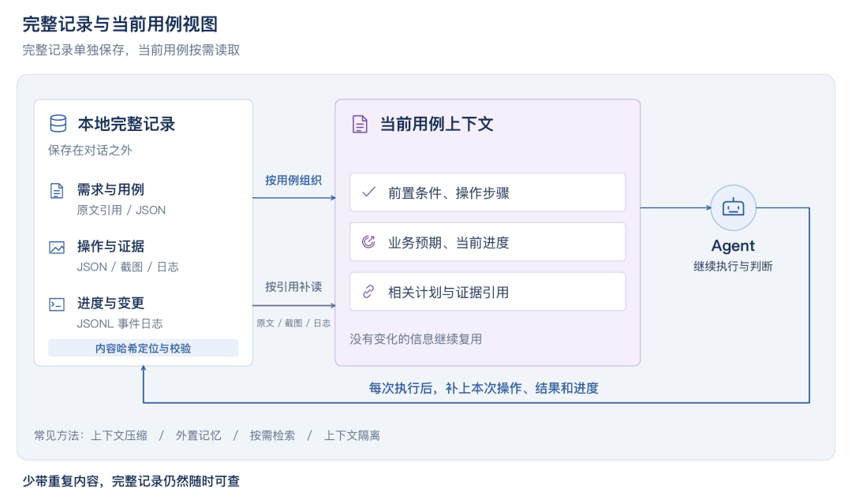Select the 内容哈希定位与校验 badge
852x504 pixels.
coord(143,348)
